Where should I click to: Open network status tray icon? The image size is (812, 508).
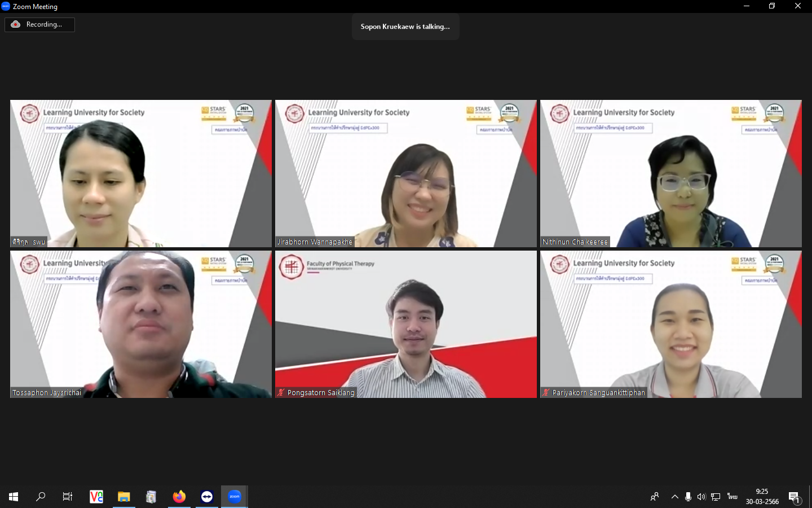coord(716,497)
